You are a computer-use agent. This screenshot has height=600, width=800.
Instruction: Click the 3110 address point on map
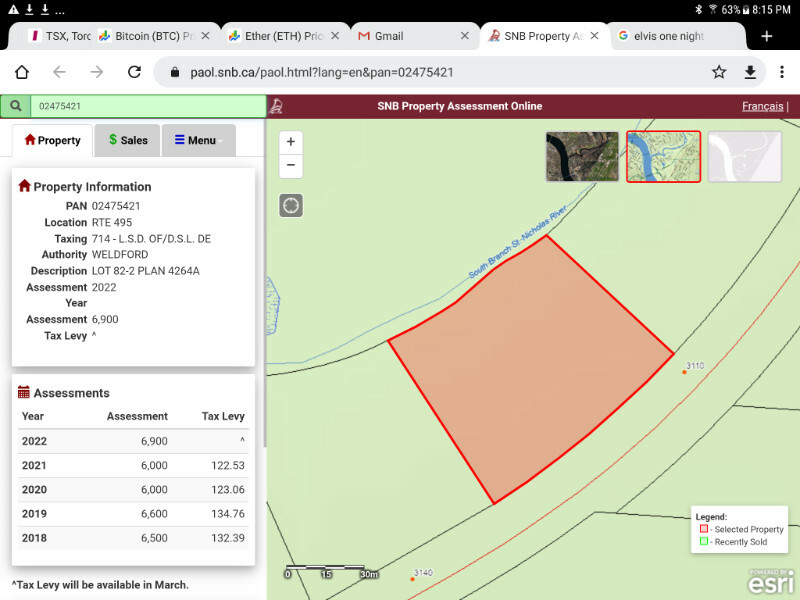[684, 372]
